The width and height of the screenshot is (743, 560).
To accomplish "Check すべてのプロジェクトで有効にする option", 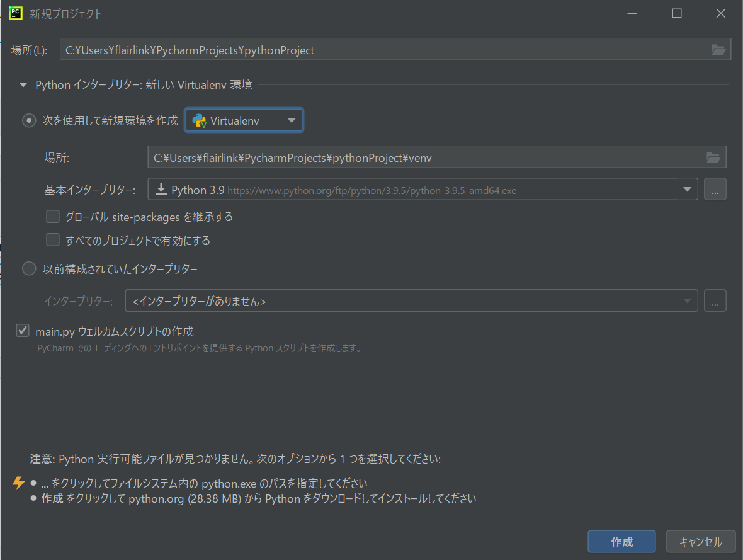I will [53, 240].
